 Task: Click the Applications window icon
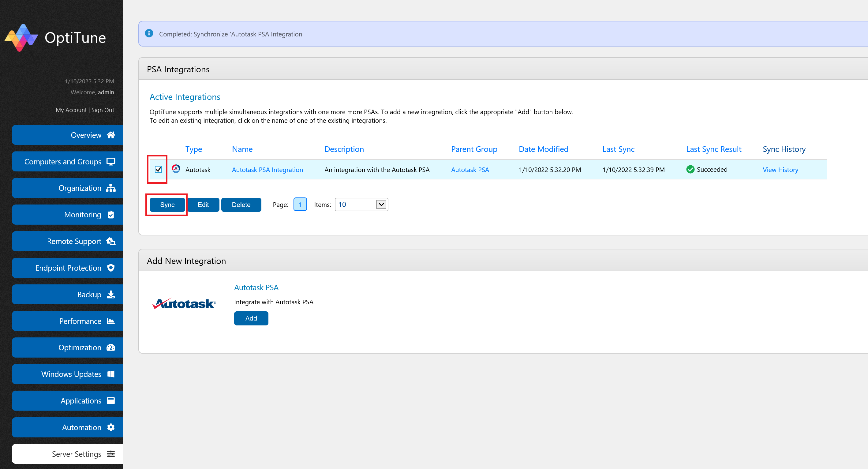click(111, 401)
